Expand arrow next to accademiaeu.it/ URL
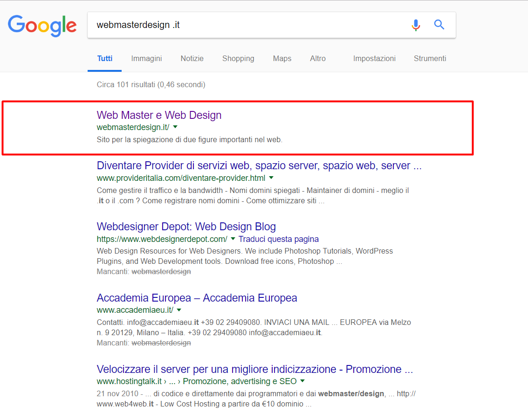 [x=179, y=310]
